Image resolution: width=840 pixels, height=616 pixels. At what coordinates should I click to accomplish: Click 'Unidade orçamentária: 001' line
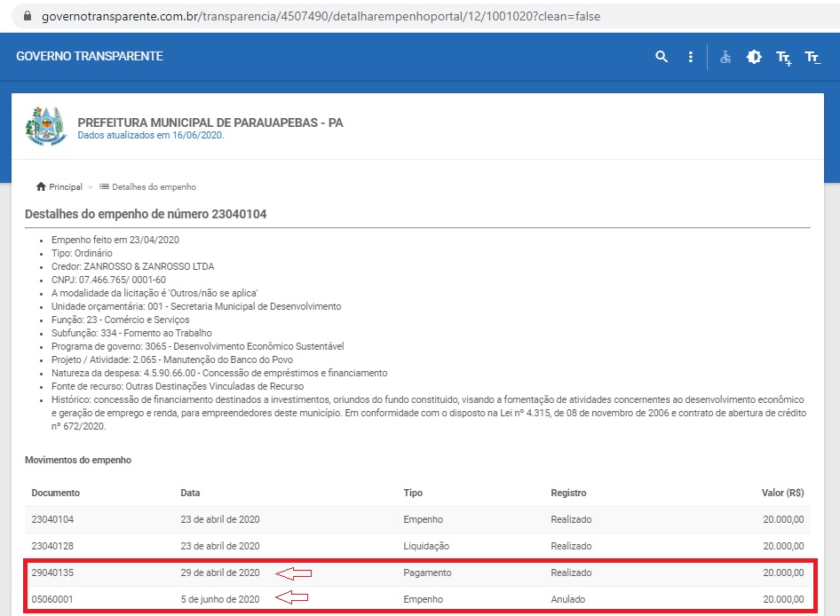(x=196, y=306)
